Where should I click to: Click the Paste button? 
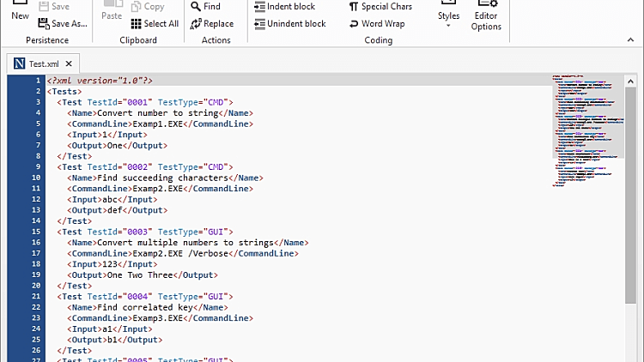112,12
